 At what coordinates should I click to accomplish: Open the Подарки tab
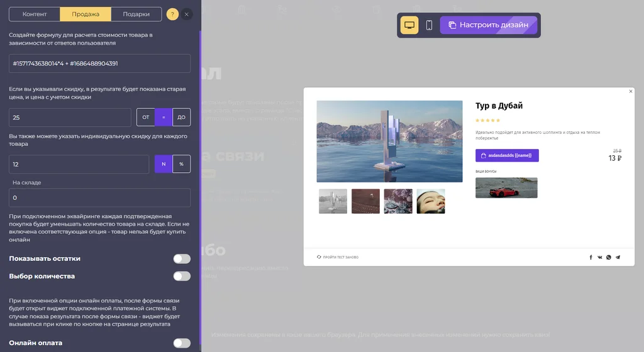[136, 14]
